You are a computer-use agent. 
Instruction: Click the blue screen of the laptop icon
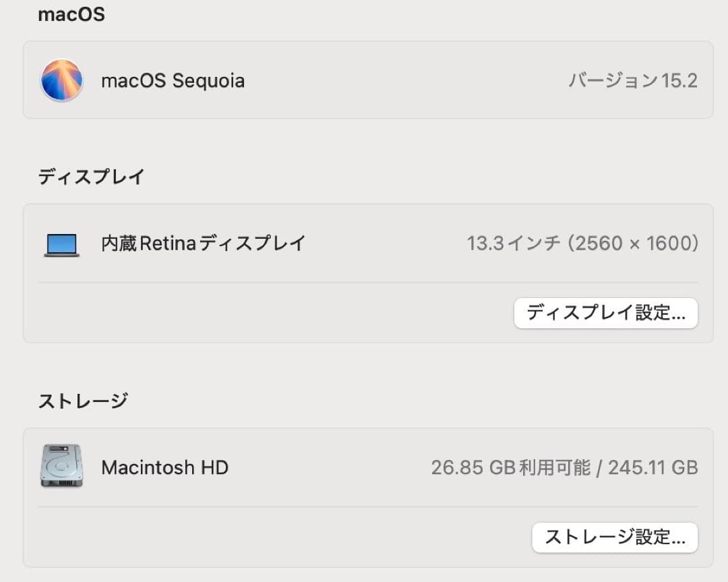[61, 241]
